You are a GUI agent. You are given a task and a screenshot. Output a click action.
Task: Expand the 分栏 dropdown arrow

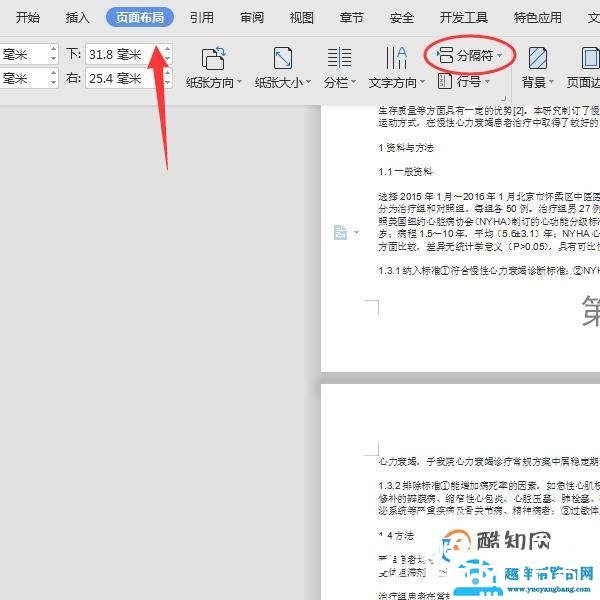click(x=354, y=82)
